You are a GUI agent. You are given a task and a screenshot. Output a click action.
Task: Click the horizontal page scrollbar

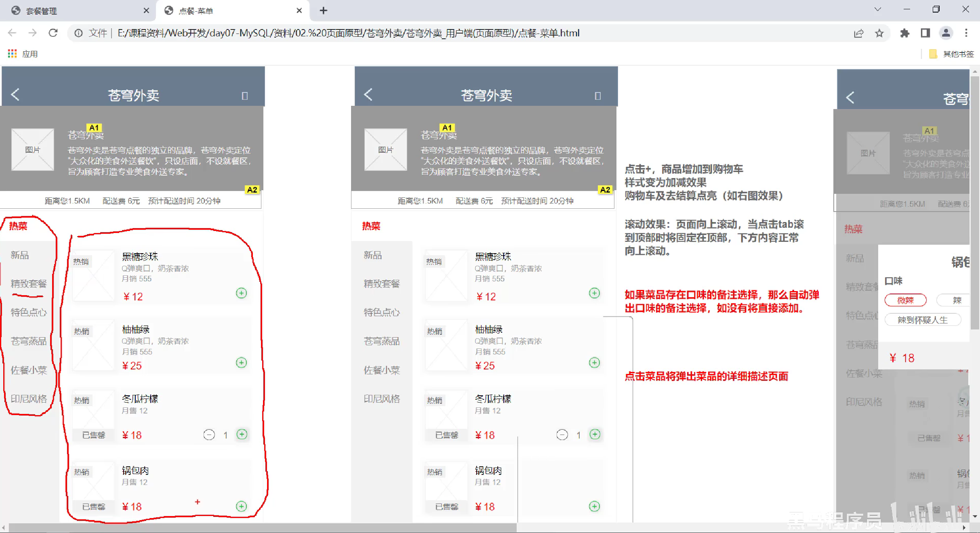[x=263, y=528]
